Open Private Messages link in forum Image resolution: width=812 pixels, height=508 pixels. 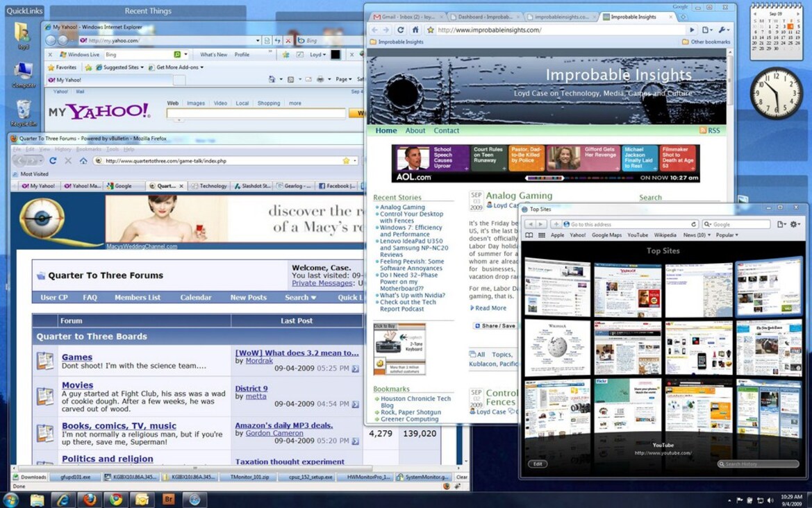[322, 283]
